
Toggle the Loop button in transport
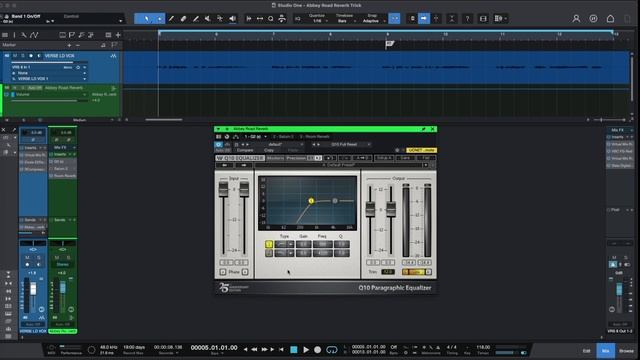point(332,350)
